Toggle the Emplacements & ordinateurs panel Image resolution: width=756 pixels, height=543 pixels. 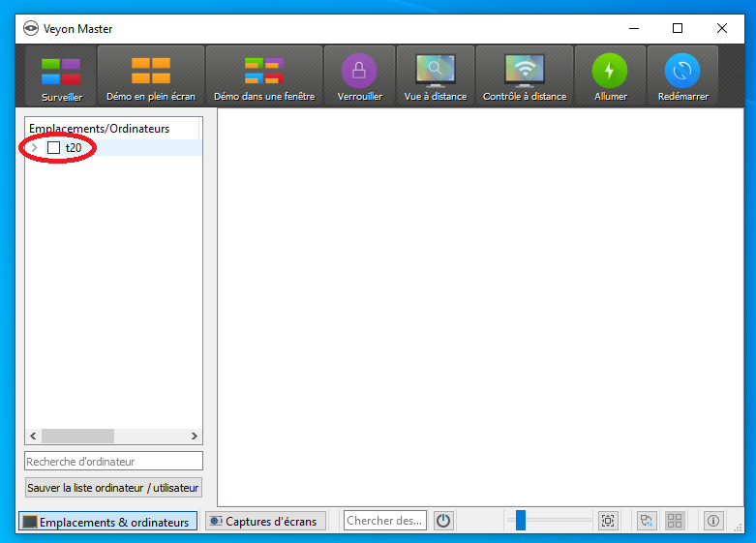coord(107,521)
